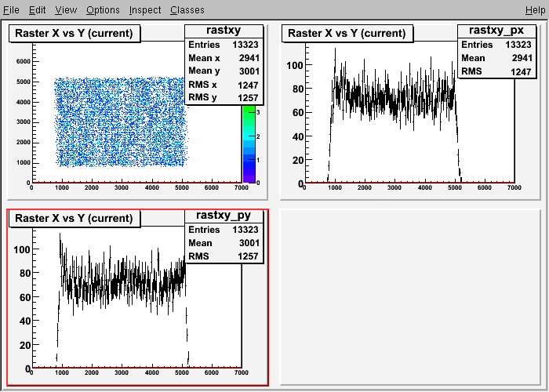Viewport: 549px width, 392px height.
Task: Click the 3 label on the color palette
Action: tap(258, 113)
